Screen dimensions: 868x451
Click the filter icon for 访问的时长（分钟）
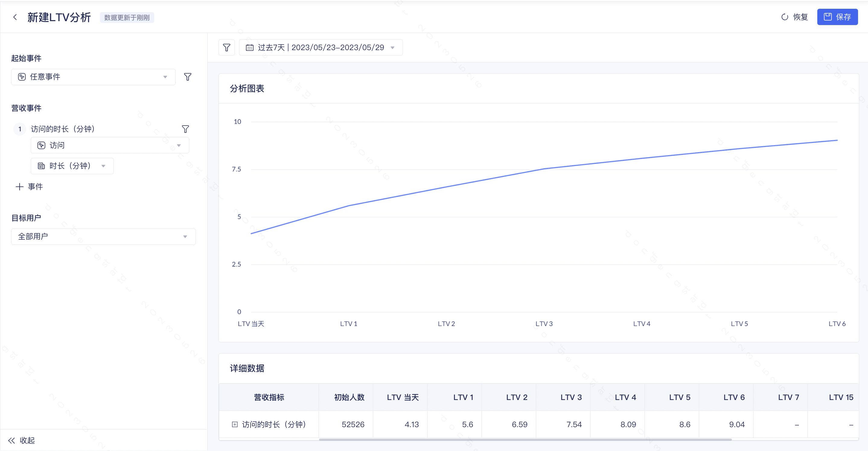point(185,129)
